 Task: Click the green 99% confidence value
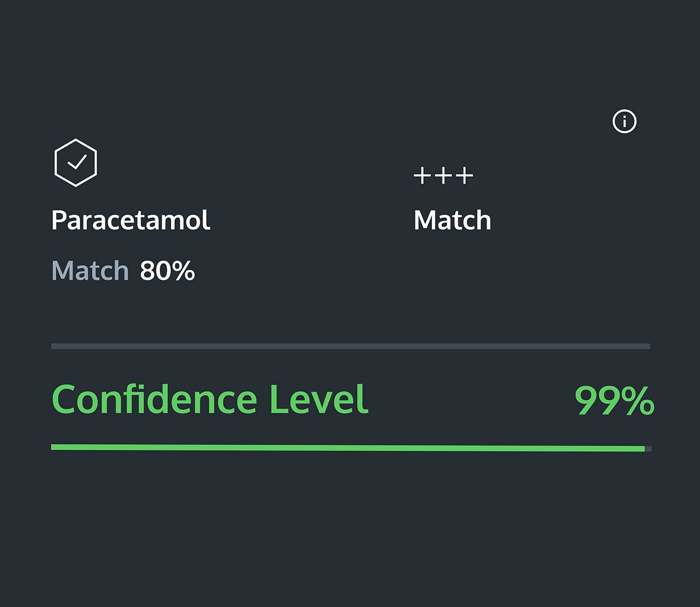614,401
